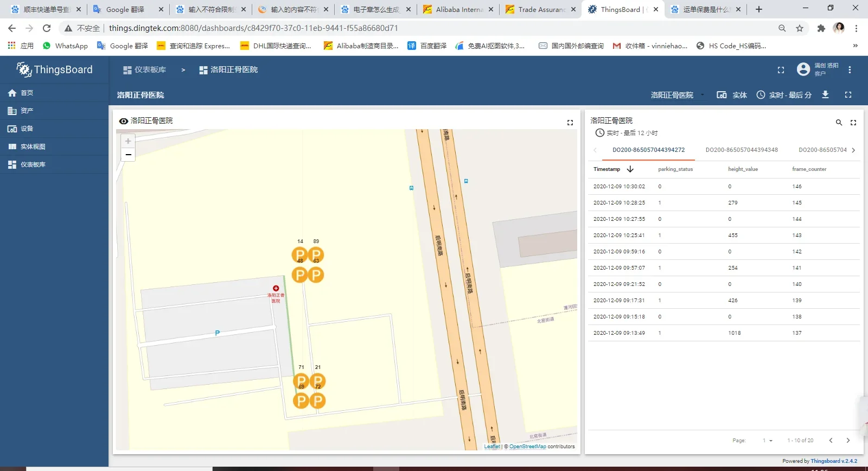Open 仪表板库 breadcrumb
The width and height of the screenshot is (868, 471).
pyautogui.click(x=145, y=69)
